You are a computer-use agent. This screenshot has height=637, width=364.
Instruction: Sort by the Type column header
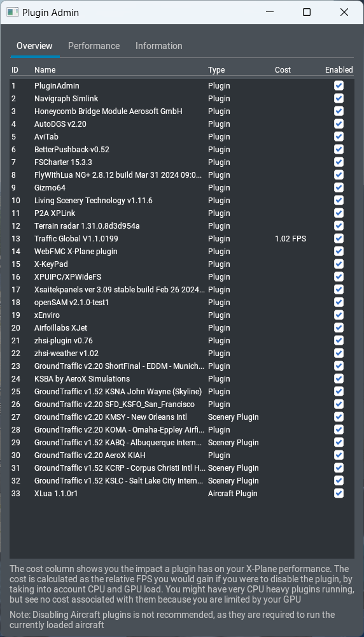click(216, 70)
